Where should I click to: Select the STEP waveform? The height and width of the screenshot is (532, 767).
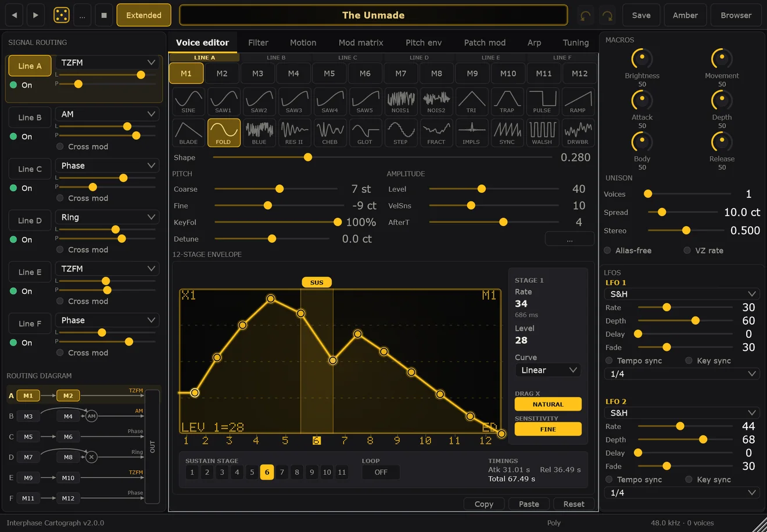click(x=401, y=132)
